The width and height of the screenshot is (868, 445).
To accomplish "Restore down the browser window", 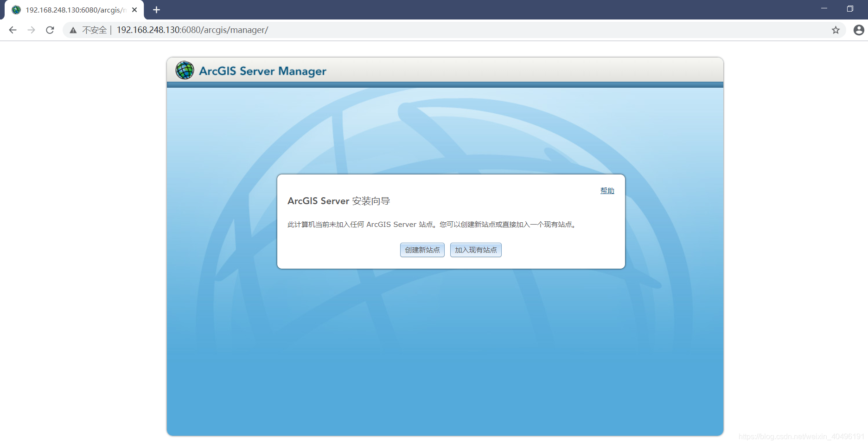I will pos(850,8).
